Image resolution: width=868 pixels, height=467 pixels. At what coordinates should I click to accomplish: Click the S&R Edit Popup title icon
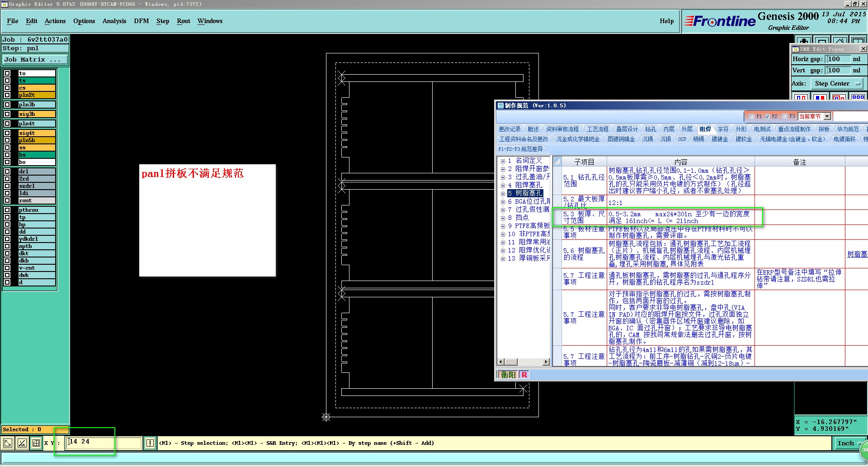796,49
